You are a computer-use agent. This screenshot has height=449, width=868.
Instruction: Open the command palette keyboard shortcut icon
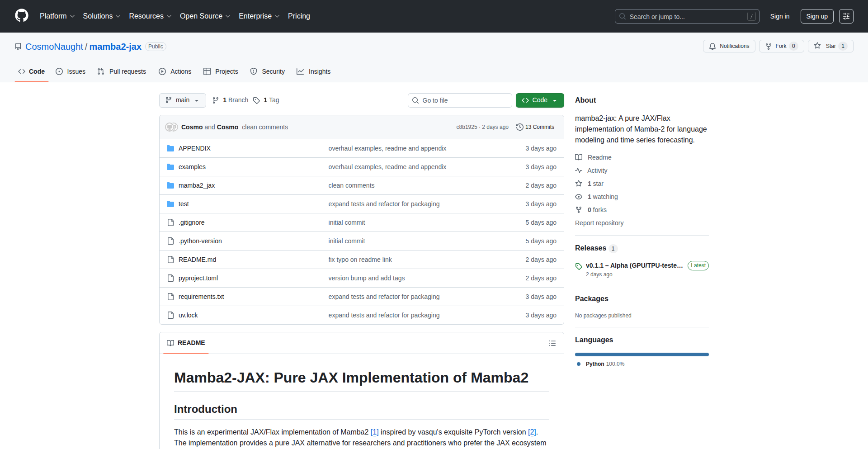click(751, 16)
